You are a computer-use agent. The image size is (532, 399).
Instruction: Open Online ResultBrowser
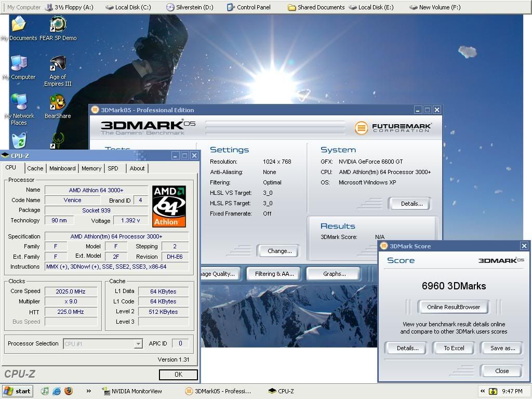click(x=453, y=307)
